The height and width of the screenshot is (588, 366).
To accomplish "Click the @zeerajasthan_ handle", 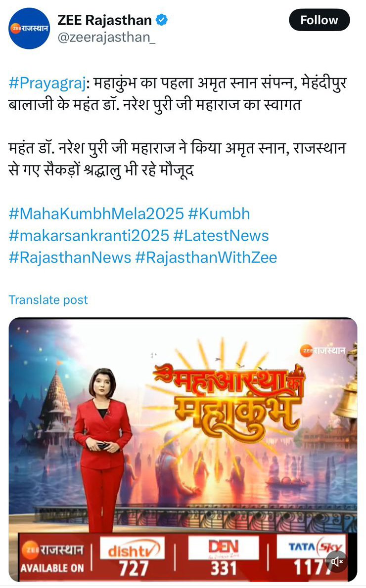I will coord(106,38).
